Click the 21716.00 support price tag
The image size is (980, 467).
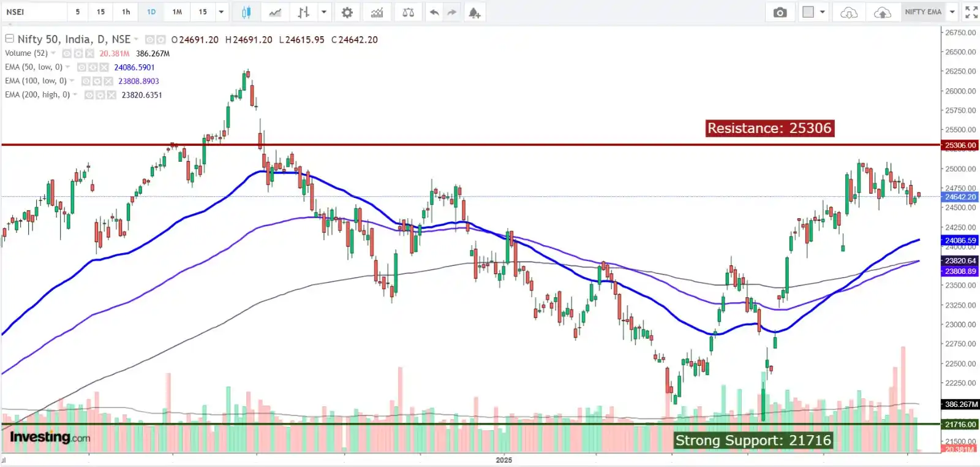click(960, 424)
